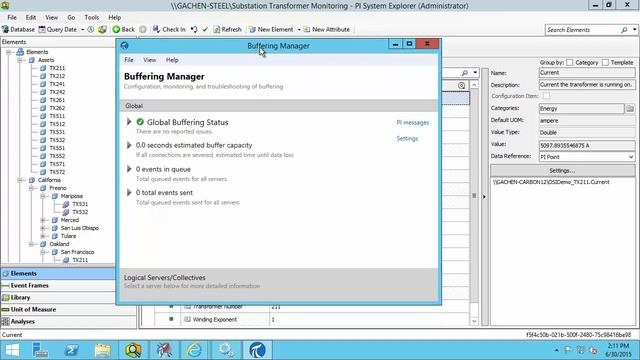Select the TX572 element in the tree
The image size is (640, 360).
point(57,172)
